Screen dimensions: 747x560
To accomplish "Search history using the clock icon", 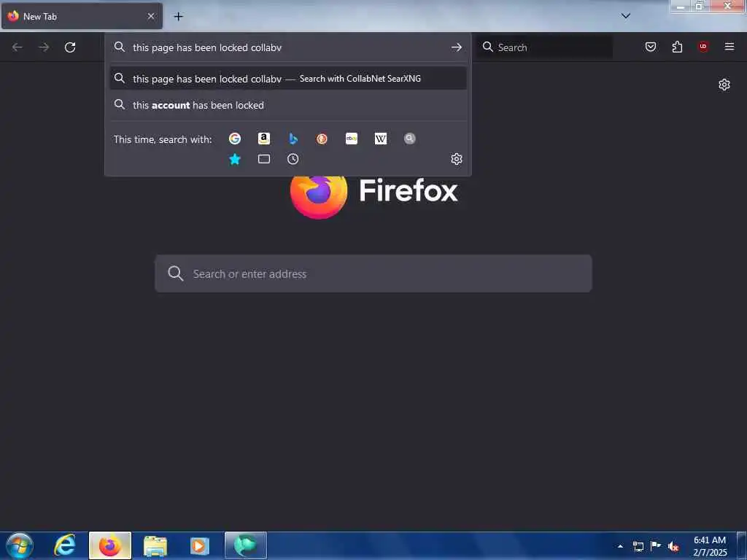I will 293,159.
